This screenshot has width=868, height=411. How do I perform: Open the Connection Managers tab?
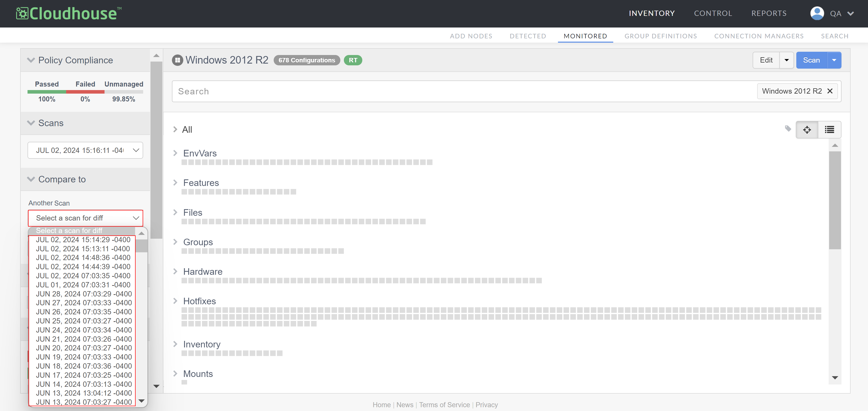759,36
